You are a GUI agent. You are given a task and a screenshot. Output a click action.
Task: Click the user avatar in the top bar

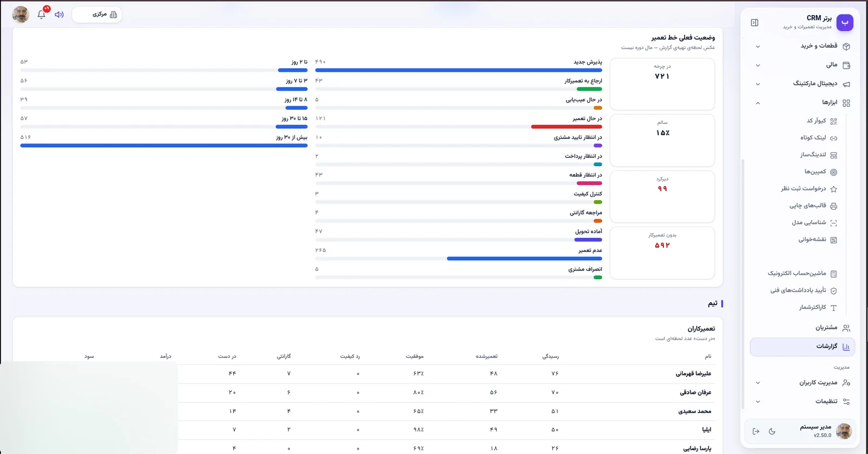coord(21,15)
